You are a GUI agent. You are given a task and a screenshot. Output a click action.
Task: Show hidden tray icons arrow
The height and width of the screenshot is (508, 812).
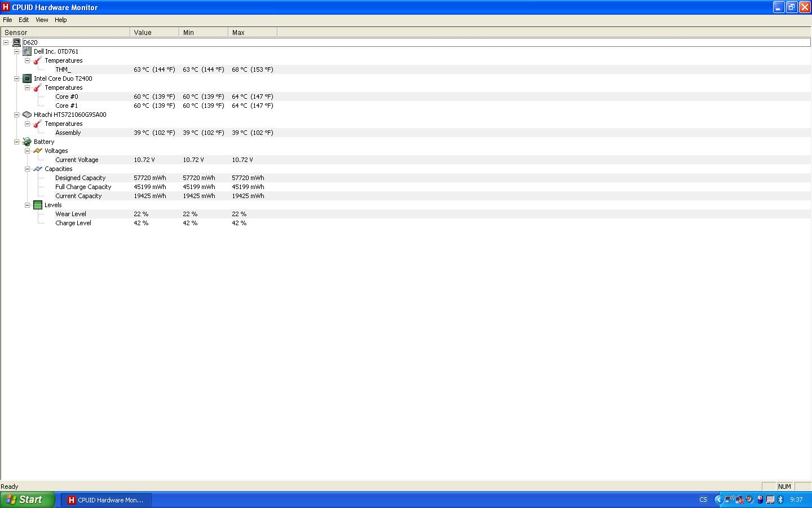click(718, 500)
